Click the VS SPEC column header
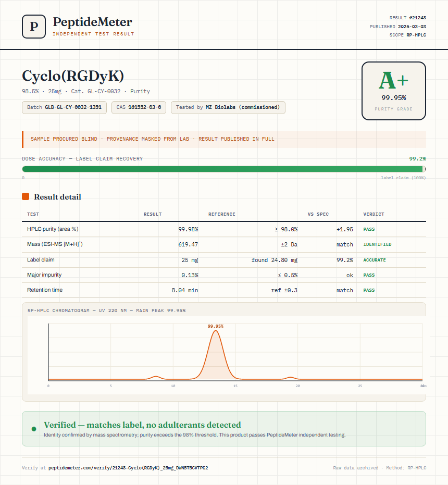The image size is (448, 485). pos(318,214)
